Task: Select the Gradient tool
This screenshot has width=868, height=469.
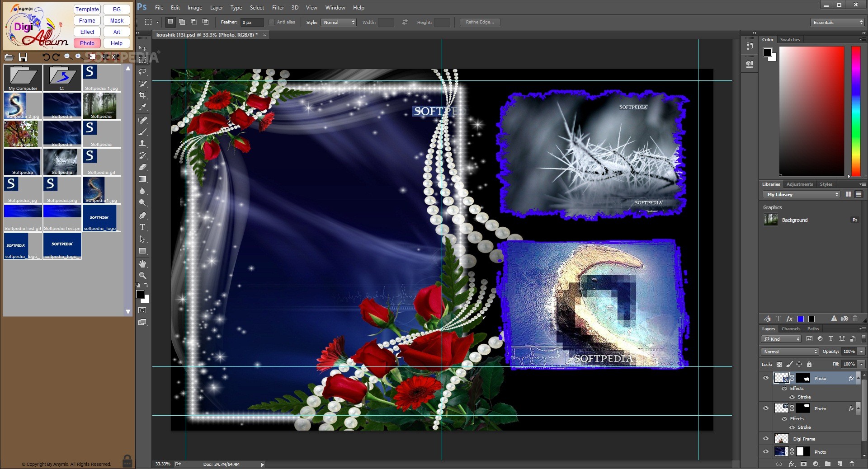Action: tap(142, 179)
